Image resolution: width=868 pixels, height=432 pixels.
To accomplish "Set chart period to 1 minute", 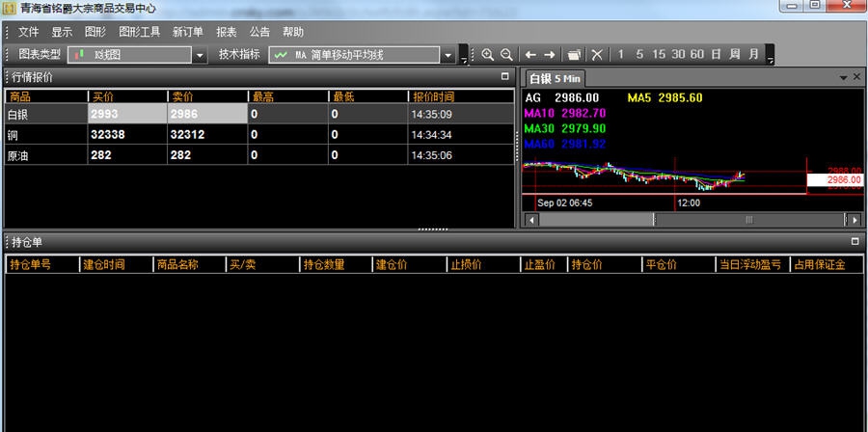I will click(x=620, y=54).
